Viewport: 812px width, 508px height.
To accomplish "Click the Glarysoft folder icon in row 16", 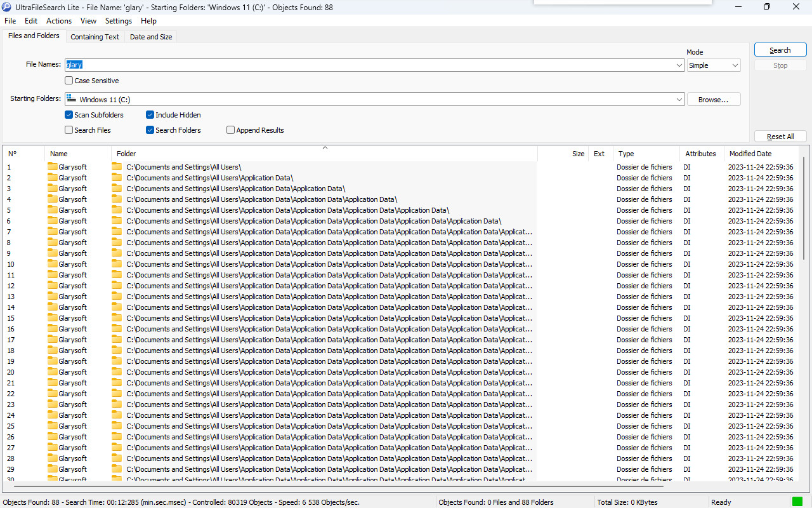I will pos(53,329).
